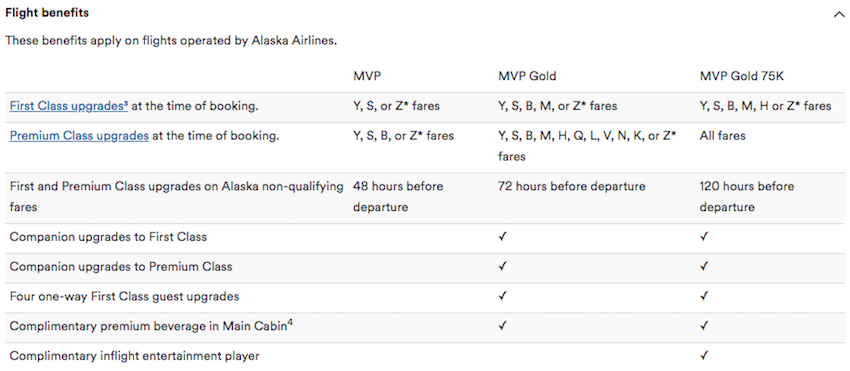
Task: Open the Premium Class upgrades link
Action: coord(79,136)
